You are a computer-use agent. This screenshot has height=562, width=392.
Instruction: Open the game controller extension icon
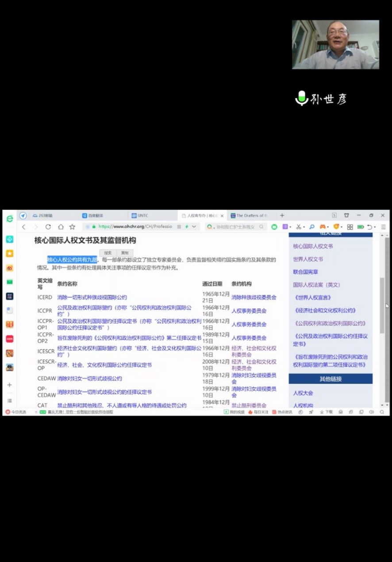(x=323, y=227)
